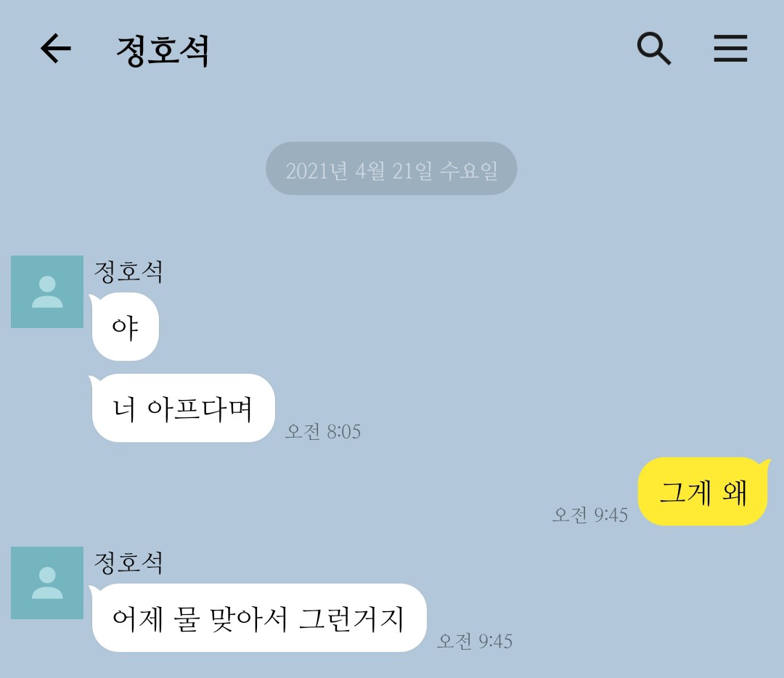Image resolution: width=784 pixels, height=678 pixels.
Task: Click the word 왜 in the yellow bubble
Action: [735, 492]
